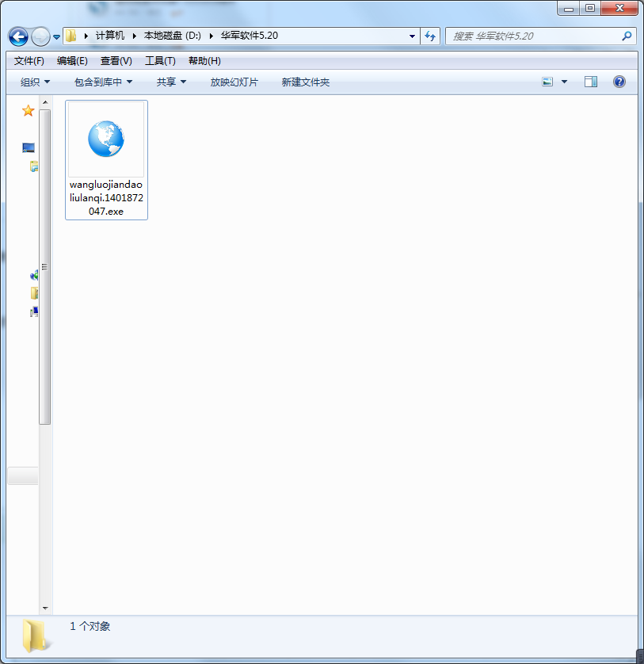Open the 查看(V) menu

pyautogui.click(x=116, y=61)
